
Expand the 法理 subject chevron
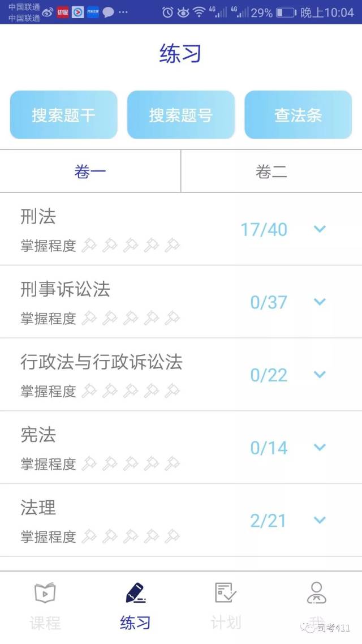pos(320,520)
